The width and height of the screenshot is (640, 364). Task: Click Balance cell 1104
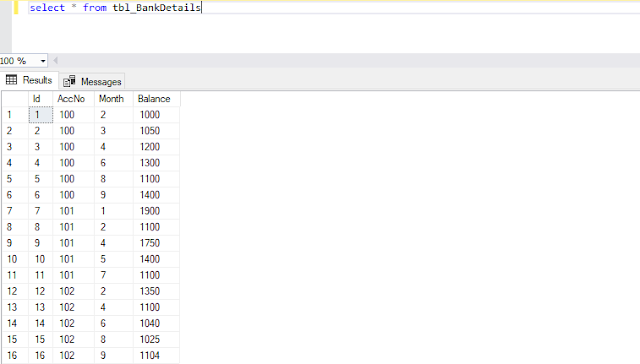(156, 355)
